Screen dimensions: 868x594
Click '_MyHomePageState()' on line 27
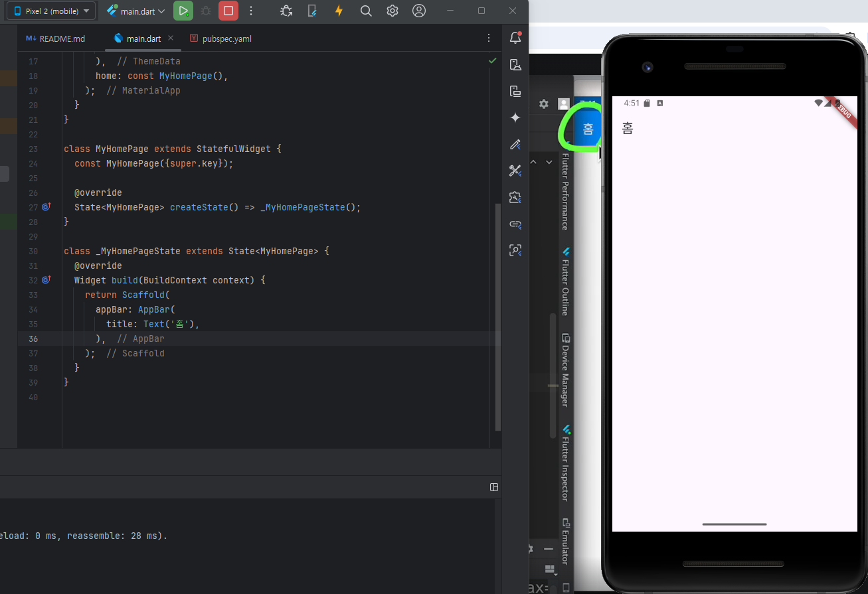tap(308, 207)
